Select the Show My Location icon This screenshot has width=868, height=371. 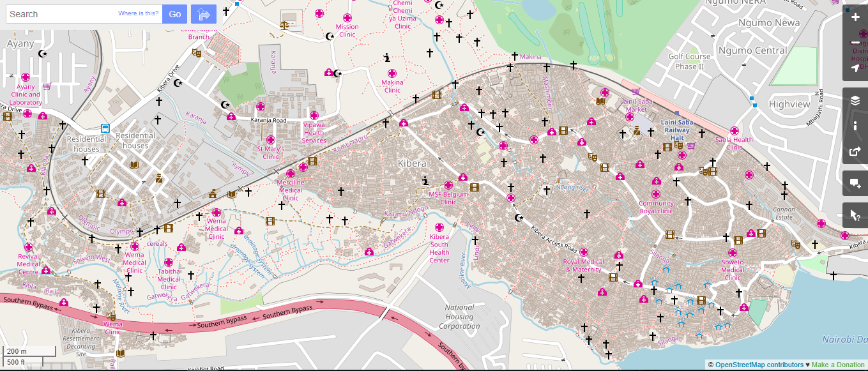pyautogui.click(x=855, y=68)
